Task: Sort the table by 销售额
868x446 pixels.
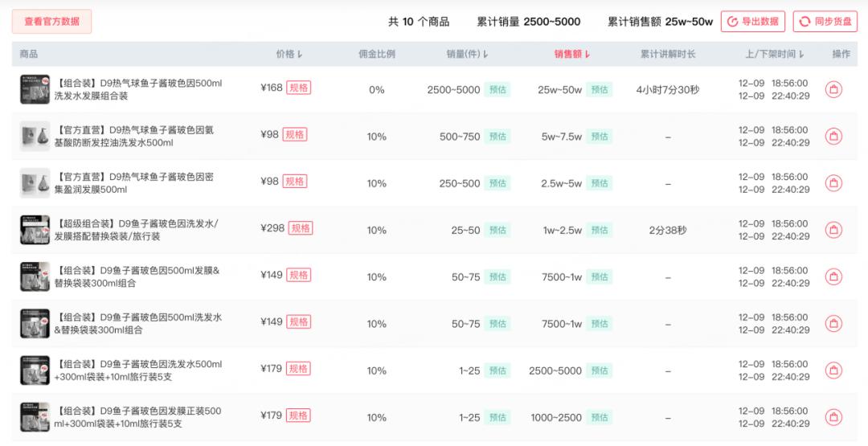Action: coord(571,54)
